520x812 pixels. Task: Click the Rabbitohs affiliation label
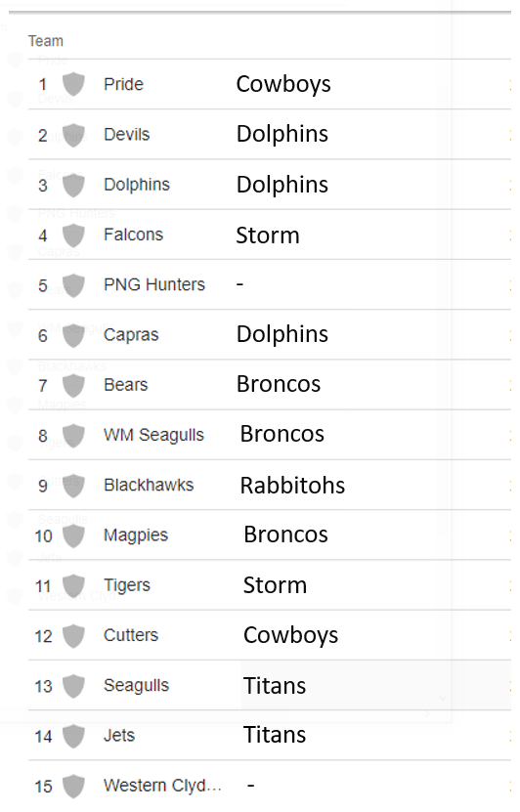(x=292, y=486)
